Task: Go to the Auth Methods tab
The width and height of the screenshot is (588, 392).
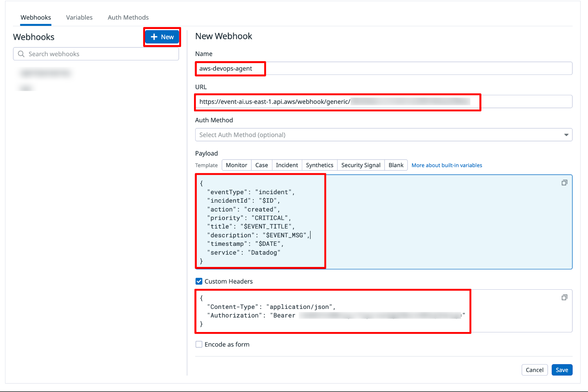Action: [x=128, y=18]
